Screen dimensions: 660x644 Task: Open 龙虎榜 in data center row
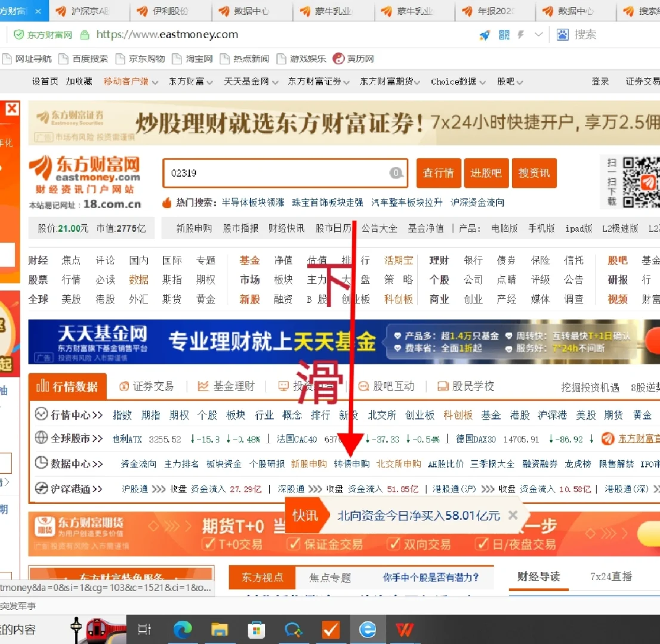pyautogui.click(x=578, y=464)
